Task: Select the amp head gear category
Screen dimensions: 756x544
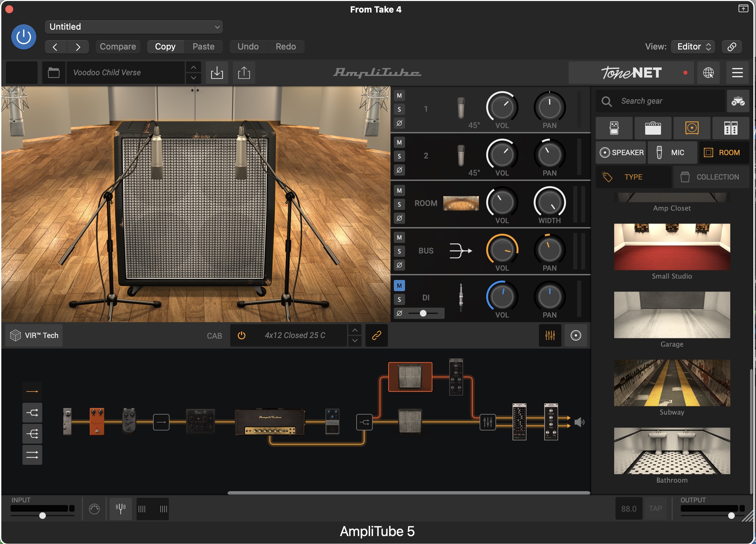Action: click(653, 128)
